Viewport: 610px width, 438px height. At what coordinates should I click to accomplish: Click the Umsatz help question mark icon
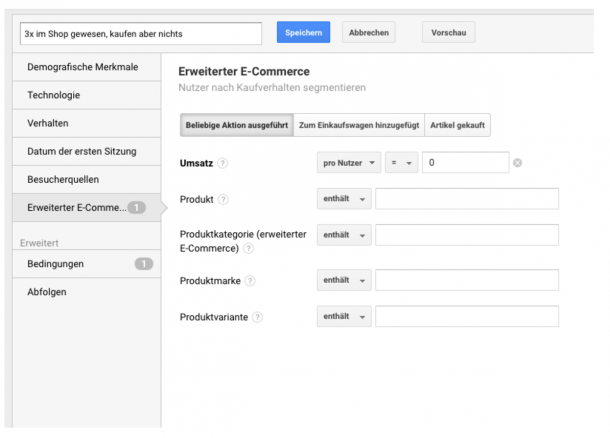[x=222, y=163]
